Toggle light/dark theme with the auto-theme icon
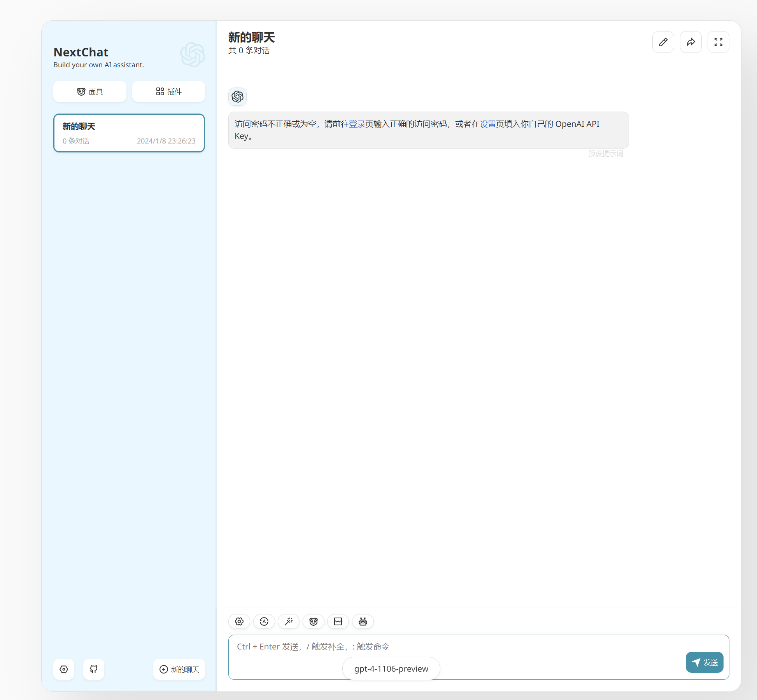Image resolution: width=757 pixels, height=700 pixels. 264,621
